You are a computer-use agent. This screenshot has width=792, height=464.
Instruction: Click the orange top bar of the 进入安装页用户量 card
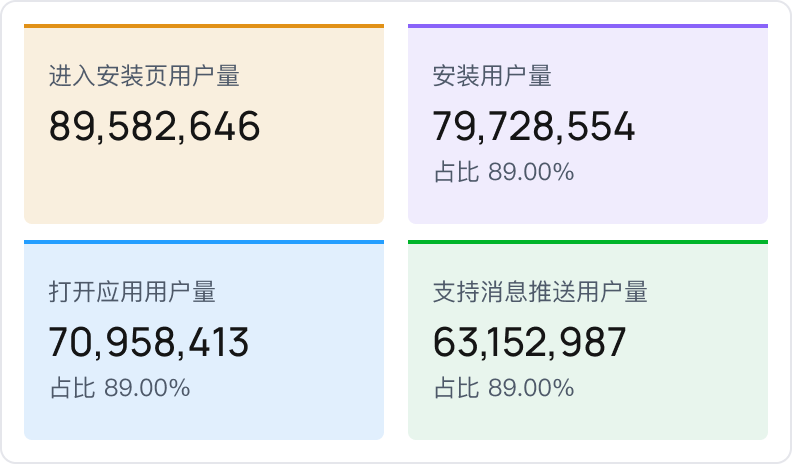pos(204,26)
